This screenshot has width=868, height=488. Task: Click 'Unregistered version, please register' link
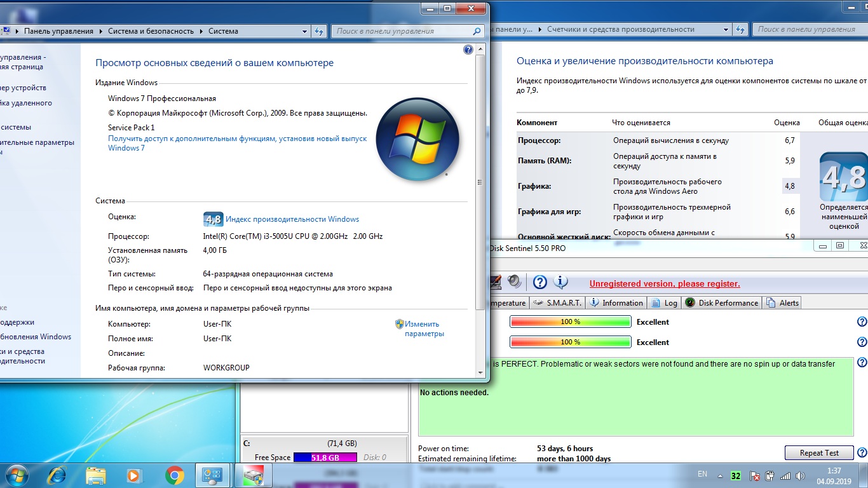click(x=664, y=284)
